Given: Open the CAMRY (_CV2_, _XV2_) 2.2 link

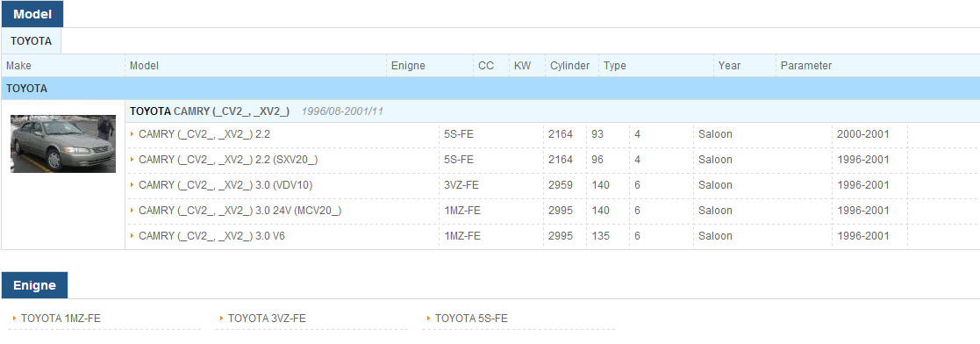Looking at the screenshot, I should [204, 134].
